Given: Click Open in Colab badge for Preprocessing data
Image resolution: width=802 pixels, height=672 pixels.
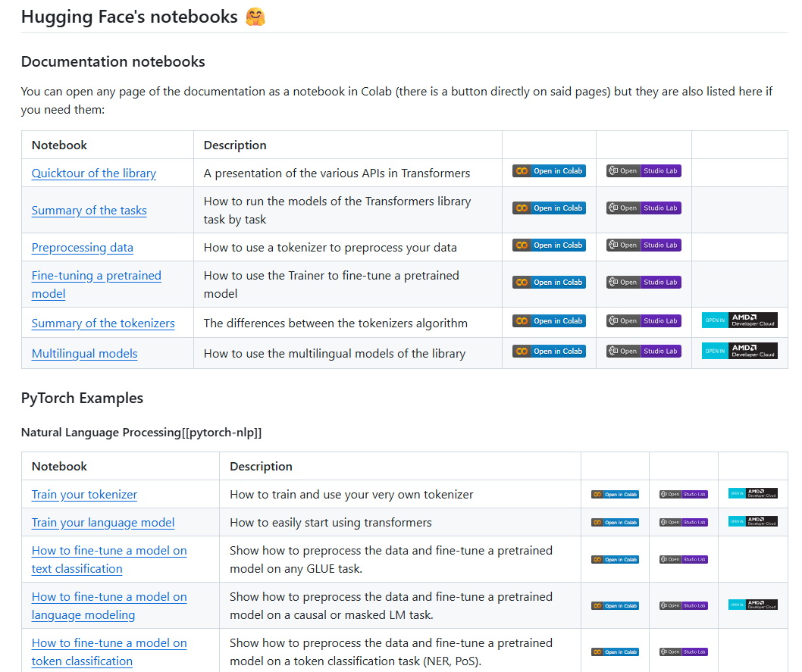Looking at the screenshot, I should 549,245.
